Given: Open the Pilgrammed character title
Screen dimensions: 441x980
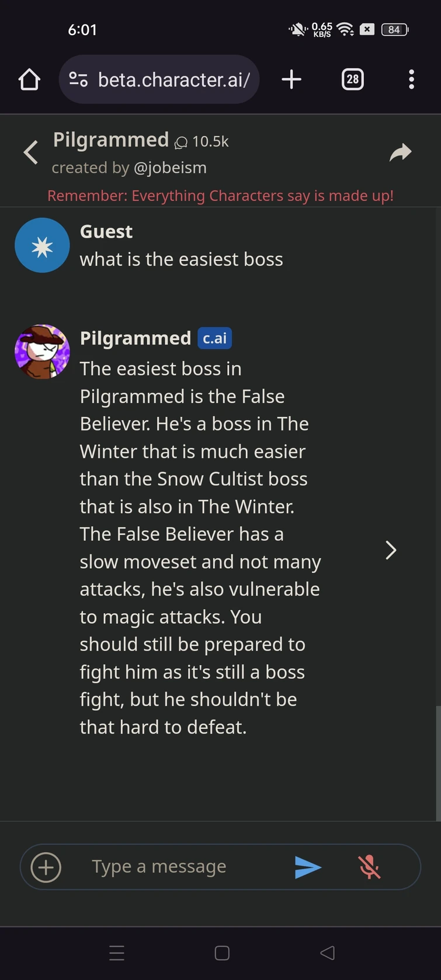Looking at the screenshot, I should click(x=111, y=140).
